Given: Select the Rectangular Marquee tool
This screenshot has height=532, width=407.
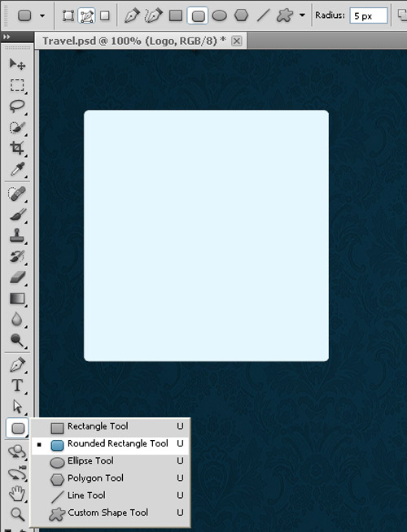Looking at the screenshot, I should click(x=17, y=85).
